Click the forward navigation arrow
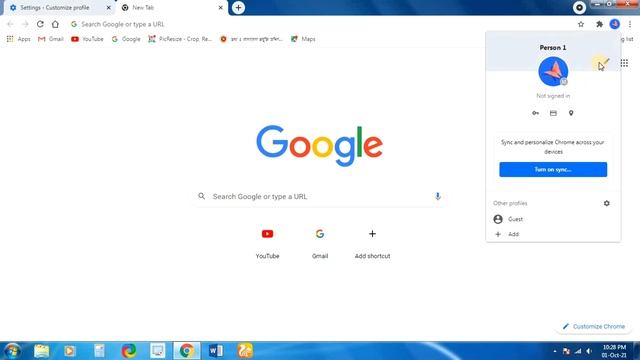 [x=25, y=24]
